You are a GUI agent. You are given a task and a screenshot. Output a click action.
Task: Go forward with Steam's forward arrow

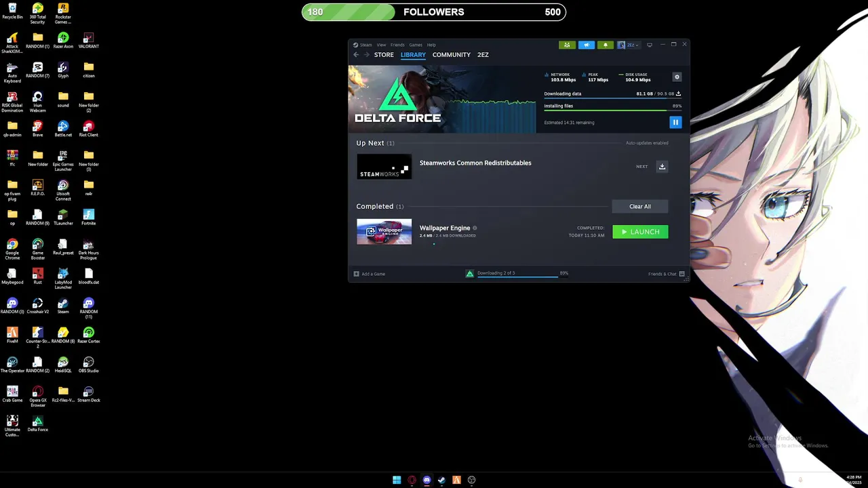(366, 55)
